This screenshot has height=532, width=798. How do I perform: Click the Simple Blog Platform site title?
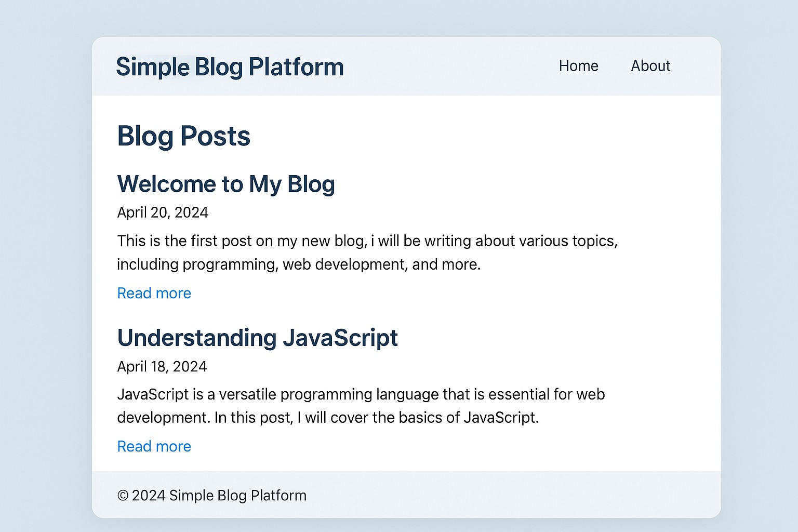pyautogui.click(x=230, y=66)
